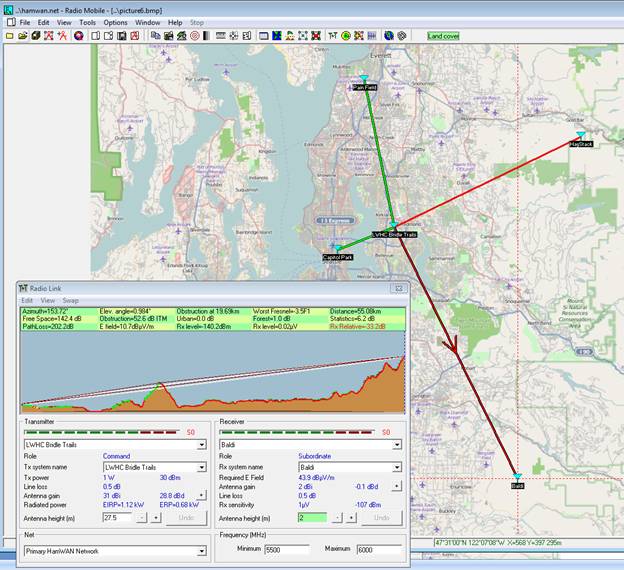Viewport: 624px width, 570px height.
Task: Open the Options menu in main menu bar
Action: [116, 21]
